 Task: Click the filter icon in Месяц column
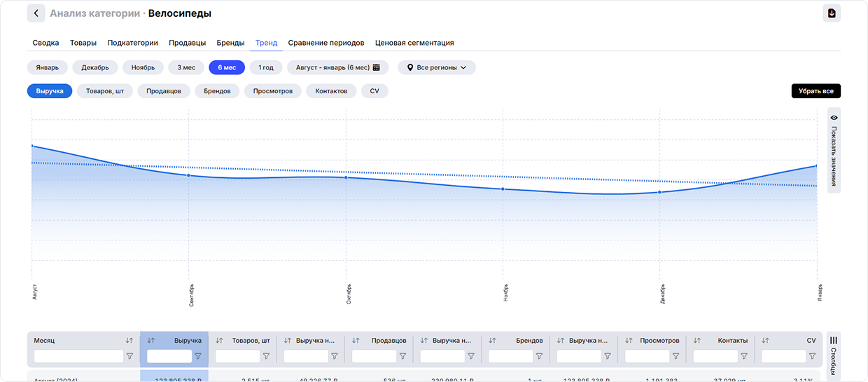coord(129,356)
